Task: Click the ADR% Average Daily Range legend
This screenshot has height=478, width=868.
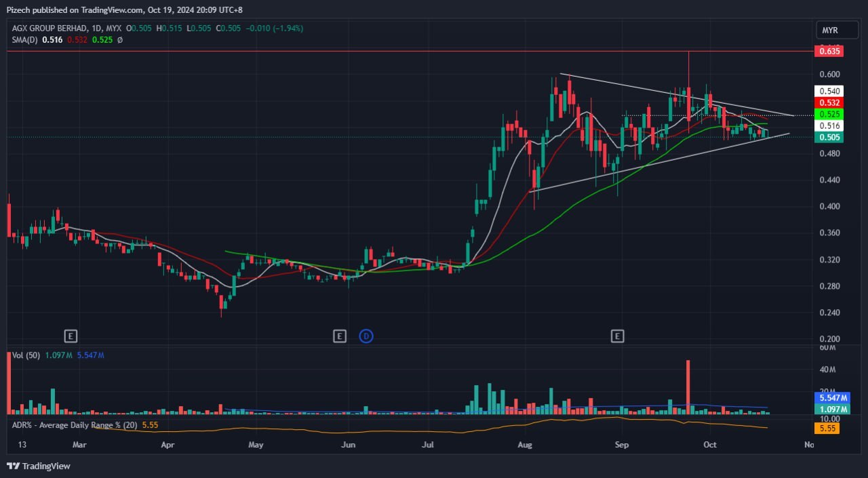Action: [75, 424]
